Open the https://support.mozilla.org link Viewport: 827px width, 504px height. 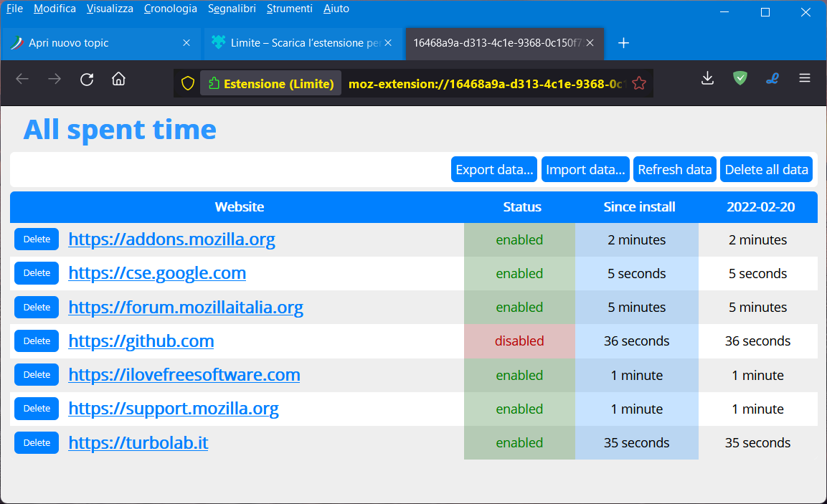pyautogui.click(x=174, y=409)
